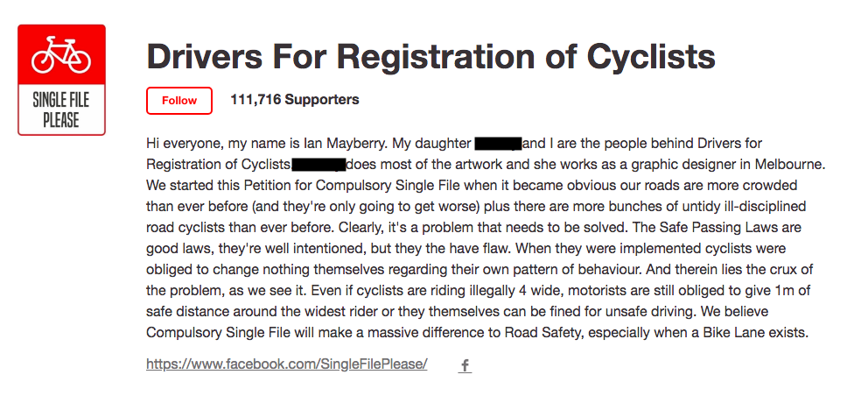Click the first blacked-out name after 'My daughter'
868x410 pixels.
click(498, 143)
